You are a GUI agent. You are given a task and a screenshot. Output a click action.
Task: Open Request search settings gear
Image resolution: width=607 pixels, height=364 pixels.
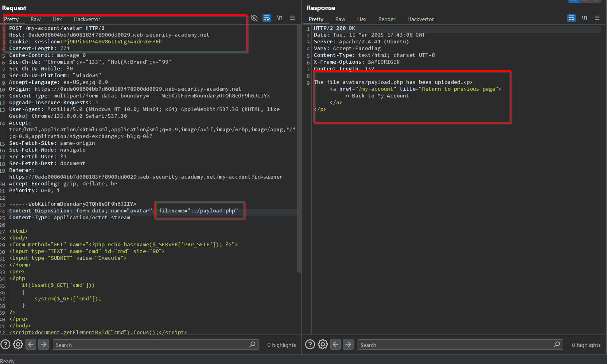click(18, 345)
